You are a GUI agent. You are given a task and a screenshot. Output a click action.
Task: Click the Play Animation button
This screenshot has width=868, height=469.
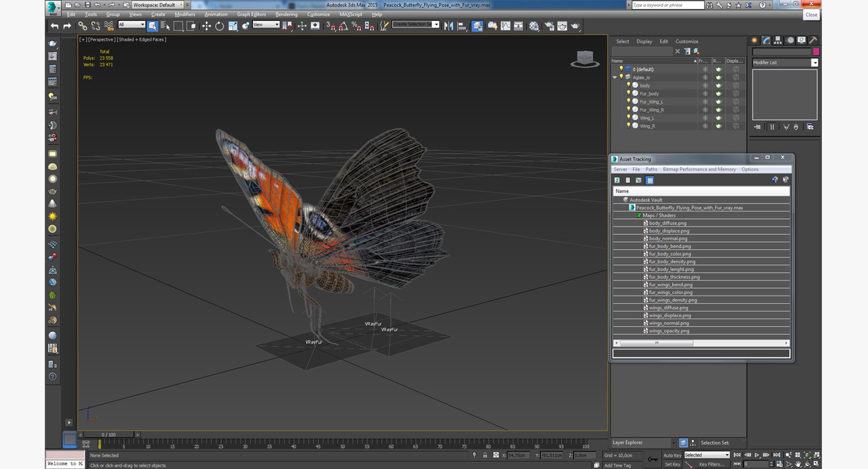[x=757, y=455]
